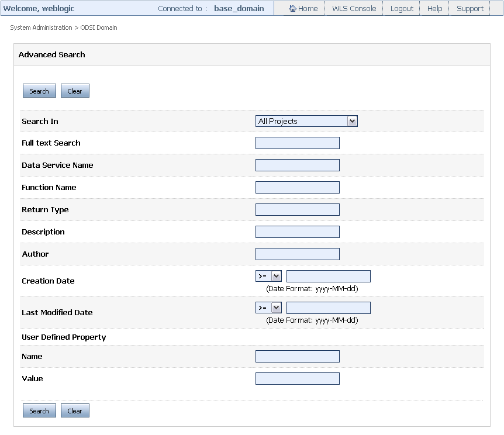The image size is (504, 435).
Task: Focus the Creation Date input field
Action: [x=329, y=276]
